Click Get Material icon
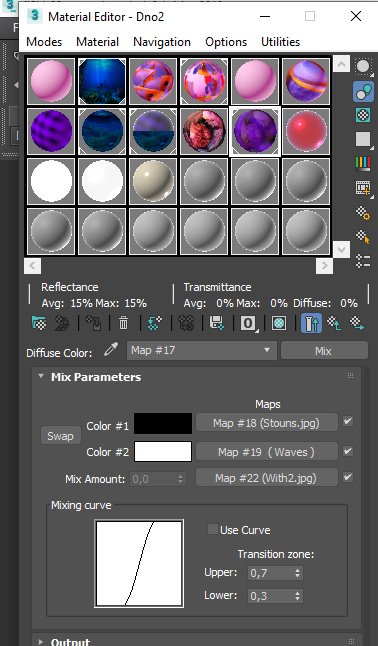378x646 pixels. pos(39,323)
